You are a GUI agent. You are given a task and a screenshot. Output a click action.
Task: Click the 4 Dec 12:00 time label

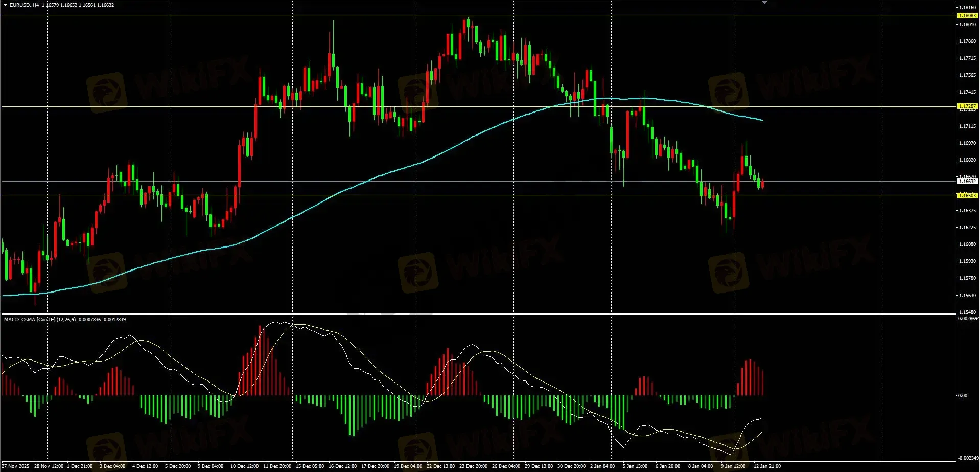pos(145,466)
